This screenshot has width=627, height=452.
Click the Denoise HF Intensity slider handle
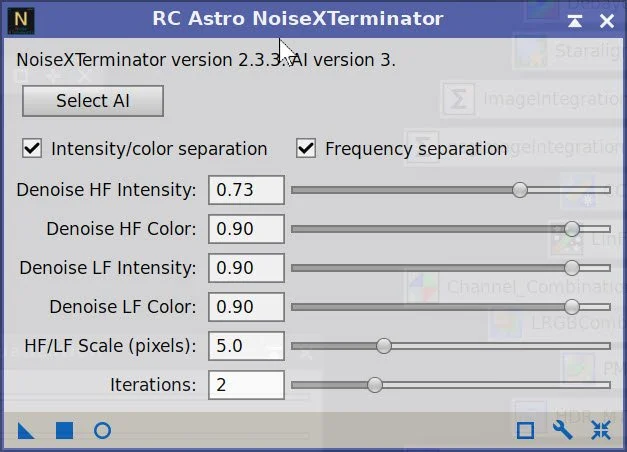click(x=519, y=190)
